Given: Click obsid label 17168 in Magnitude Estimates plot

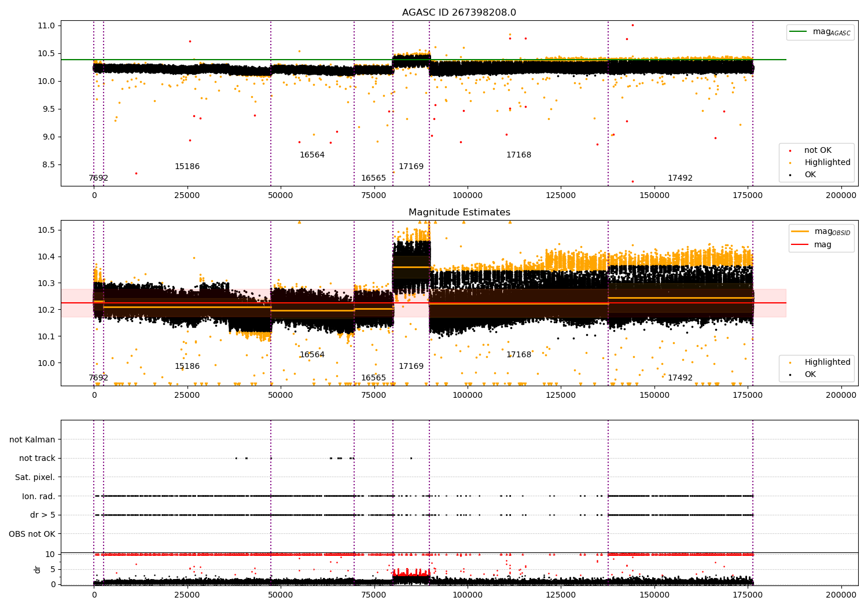Looking at the screenshot, I should click(518, 355).
